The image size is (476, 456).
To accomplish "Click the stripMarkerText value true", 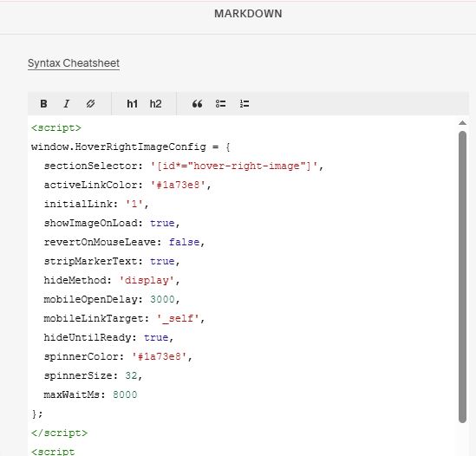I will click(x=162, y=262).
